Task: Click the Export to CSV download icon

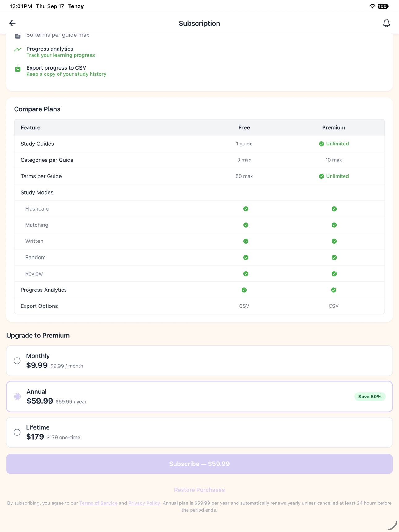Action: click(18, 68)
